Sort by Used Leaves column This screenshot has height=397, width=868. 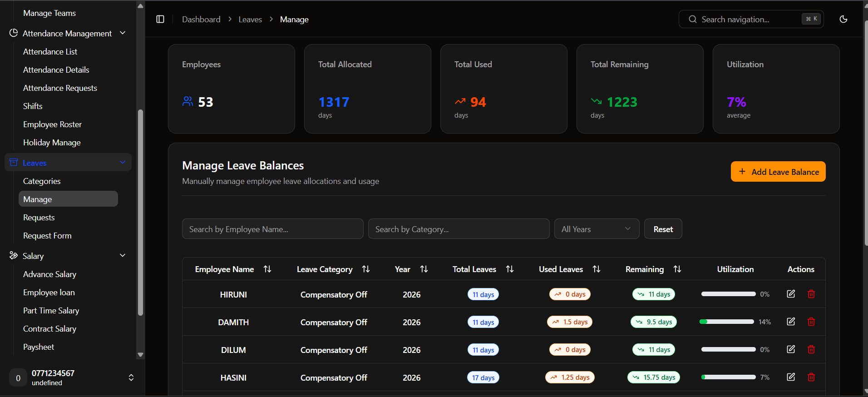(597, 269)
